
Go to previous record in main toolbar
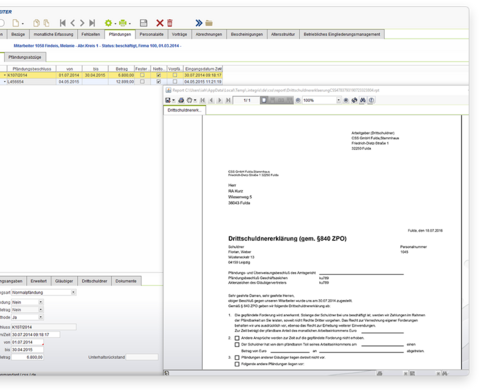[72, 23]
